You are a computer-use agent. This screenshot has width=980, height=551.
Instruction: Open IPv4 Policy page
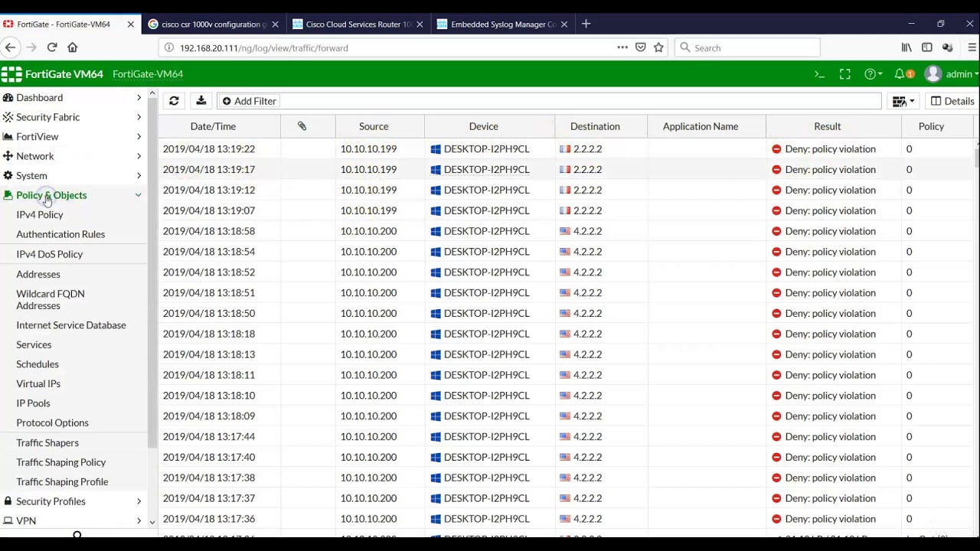point(40,215)
